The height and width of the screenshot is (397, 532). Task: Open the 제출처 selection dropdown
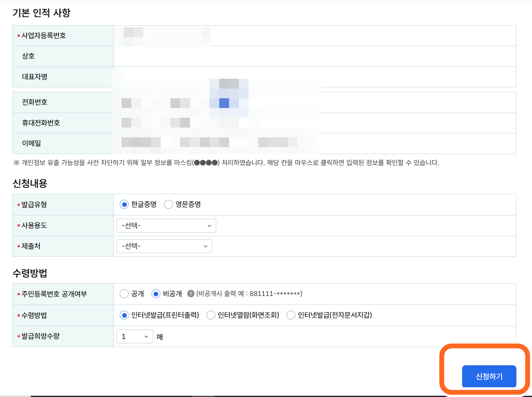pos(164,246)
